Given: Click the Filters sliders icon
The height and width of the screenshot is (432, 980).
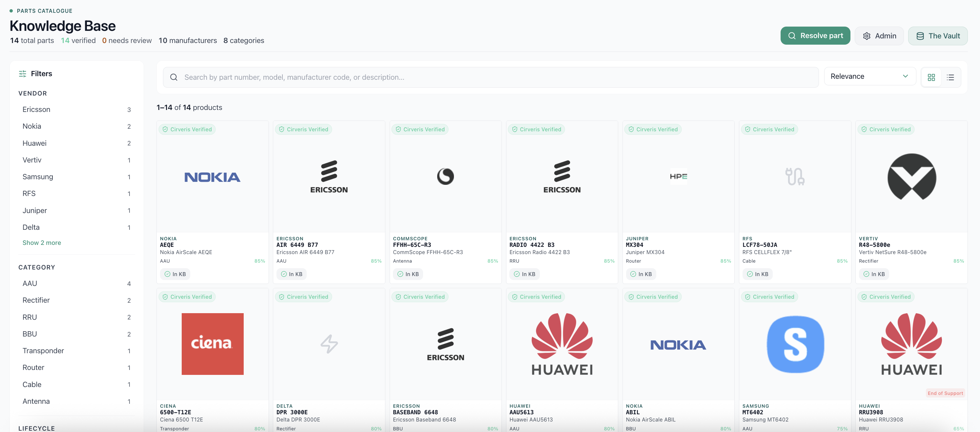Looking at the screenshot, I should click(22, 74).
